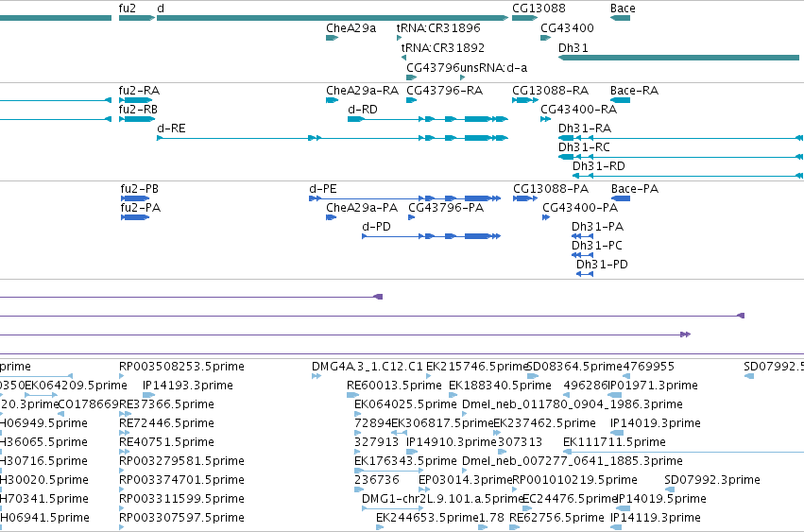Select the CheA29a-PA protein label
This screenshot has height=532, width=804.
362,208
